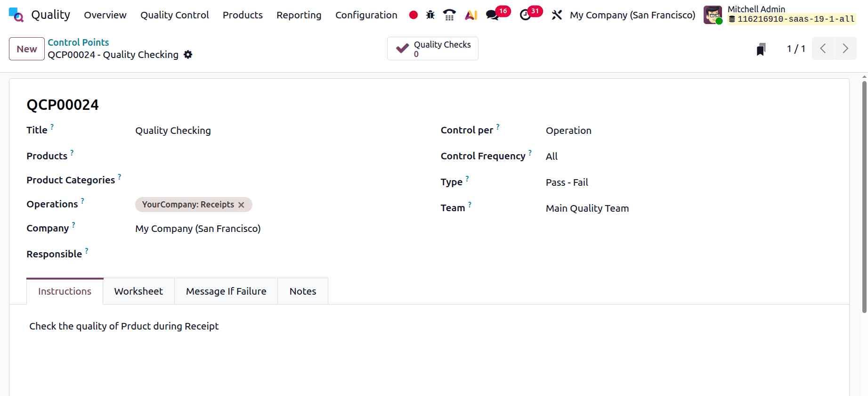Image resolution: width=868 pixels, height=396 pixels.
Task: Open the Company field dropdown
Action: point(278,229)
